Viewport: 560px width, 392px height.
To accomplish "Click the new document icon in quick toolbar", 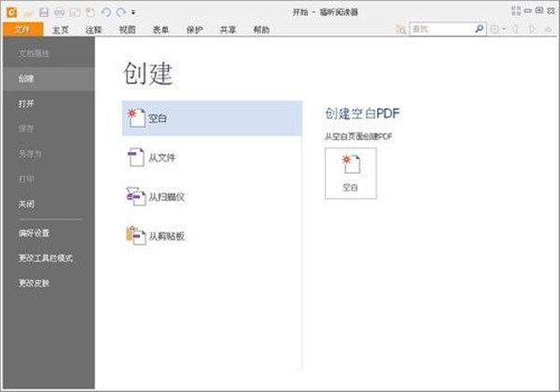I will [x=90, y=13].
